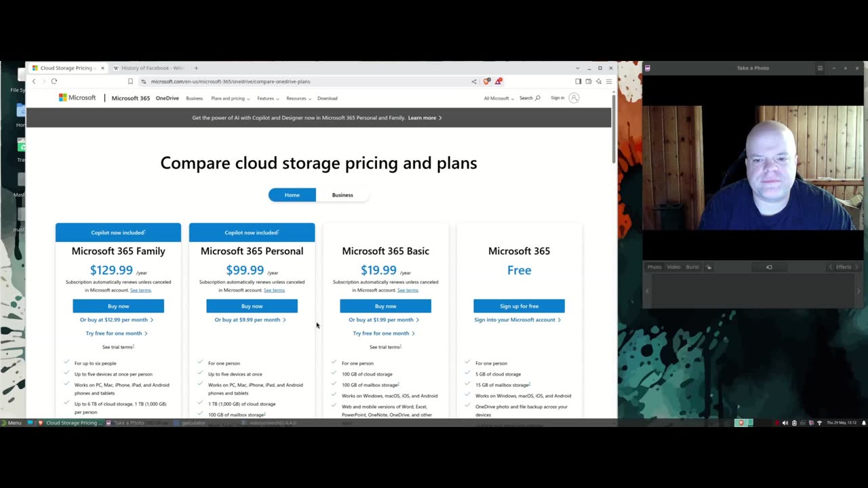Viewport: 868px width, 488px height.
Task: Switch camera to Video mode
Action: click(x=673, y=267)
